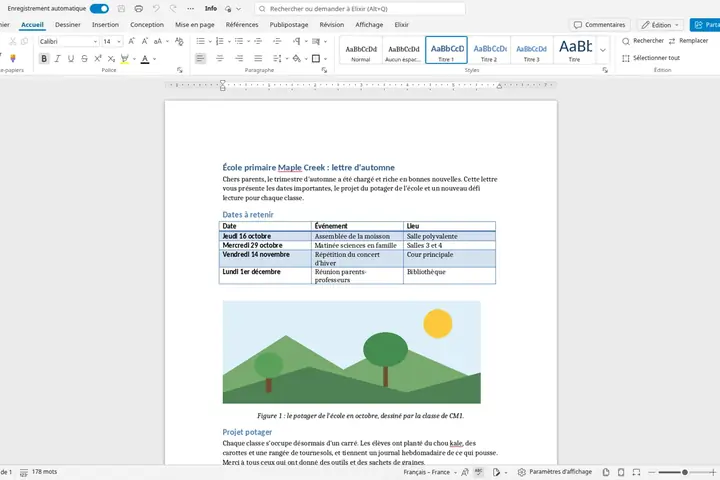Toggle spell check status icon

(x=479, y=472)
